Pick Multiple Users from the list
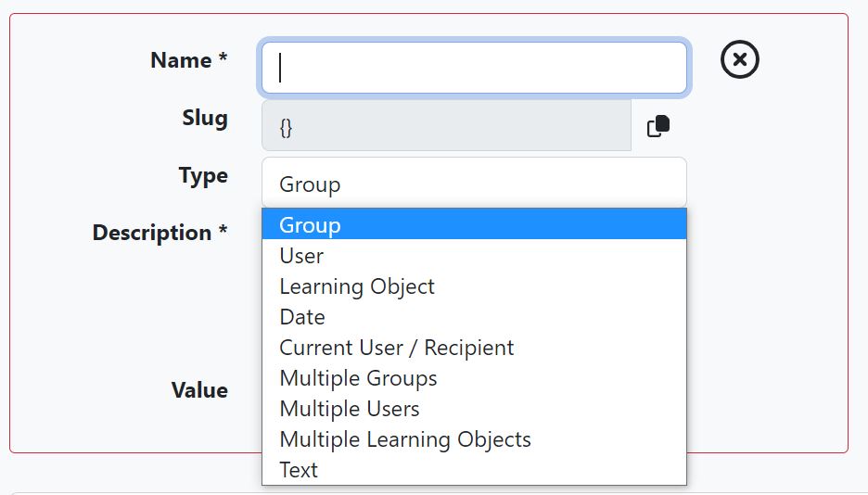Screen dimensions: 868x495 point(475,408)
